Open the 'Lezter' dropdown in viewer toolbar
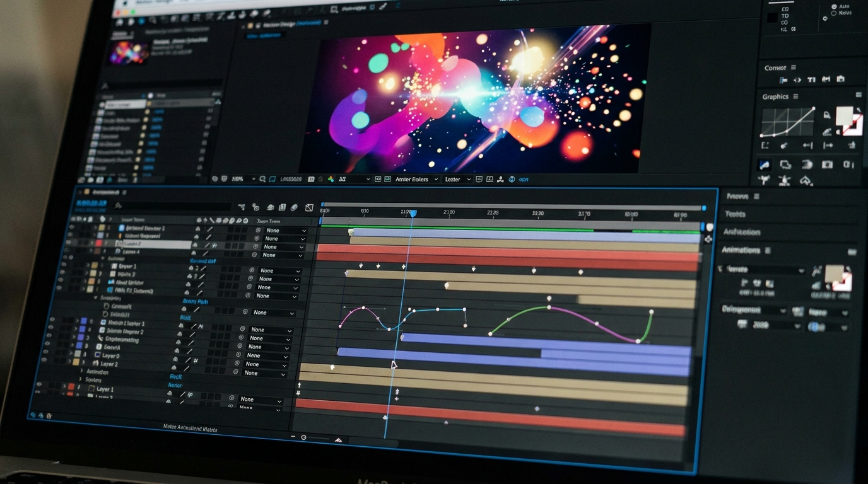The image size is (868, 484). coord(457,180)
